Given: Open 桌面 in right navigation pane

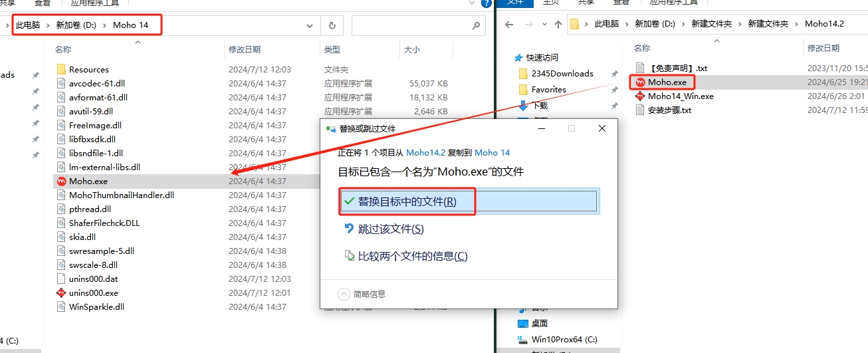Looking at the screenshot, I should (540, 323).
